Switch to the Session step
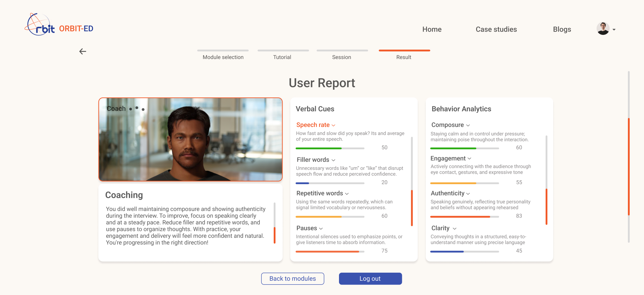 (341, 57)
